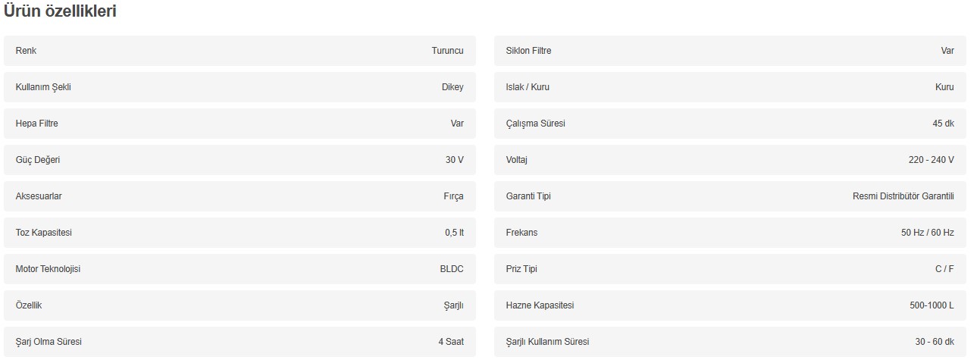
Task: Click the Ürün özellikleri heading
Action: click(61, 11)
